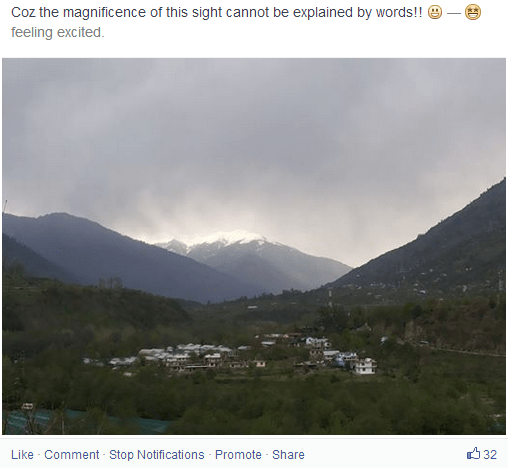508x468 pixels.
Task: Open the Comment link
Action: (x=72, y=455)
